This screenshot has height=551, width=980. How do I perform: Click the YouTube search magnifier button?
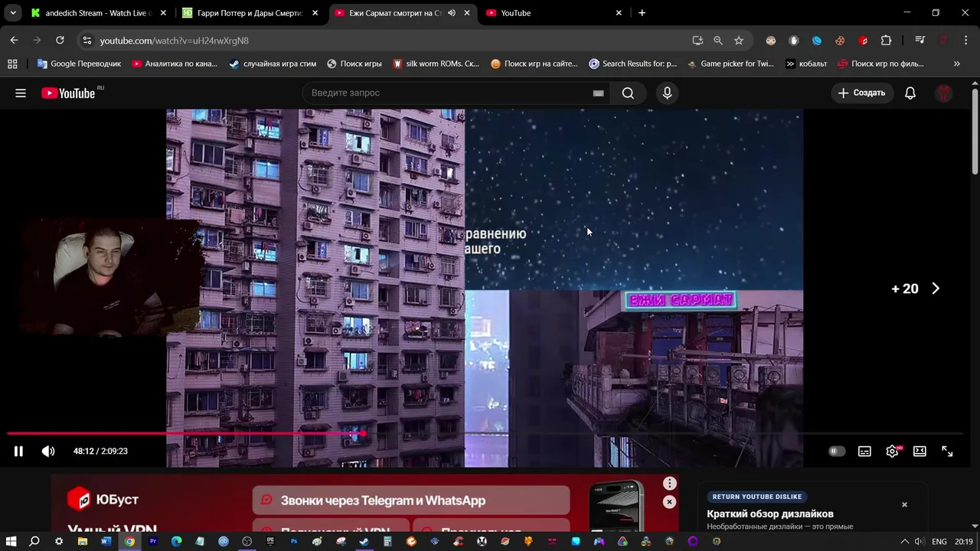[628, 93]
